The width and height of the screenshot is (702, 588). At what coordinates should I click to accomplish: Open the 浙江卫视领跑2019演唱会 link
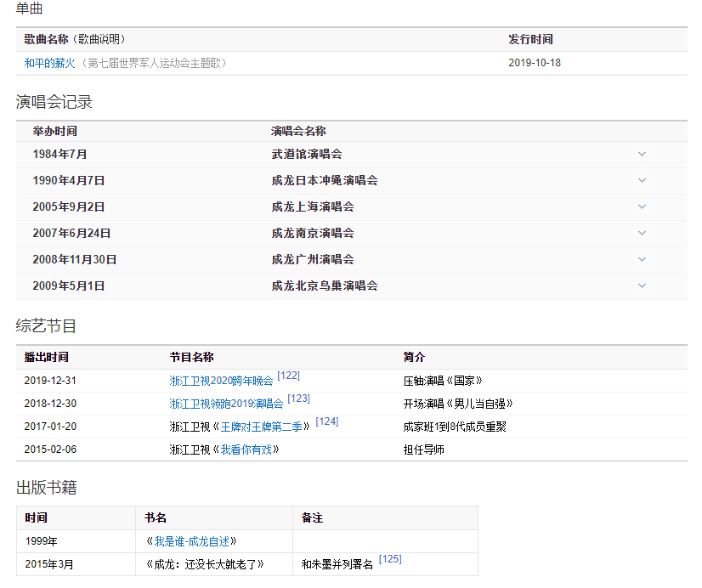coord(226,404)
